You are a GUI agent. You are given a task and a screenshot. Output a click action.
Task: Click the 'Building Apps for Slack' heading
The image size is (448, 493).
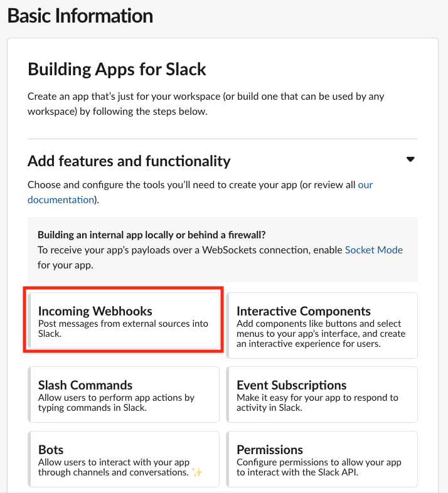[117, 69]
